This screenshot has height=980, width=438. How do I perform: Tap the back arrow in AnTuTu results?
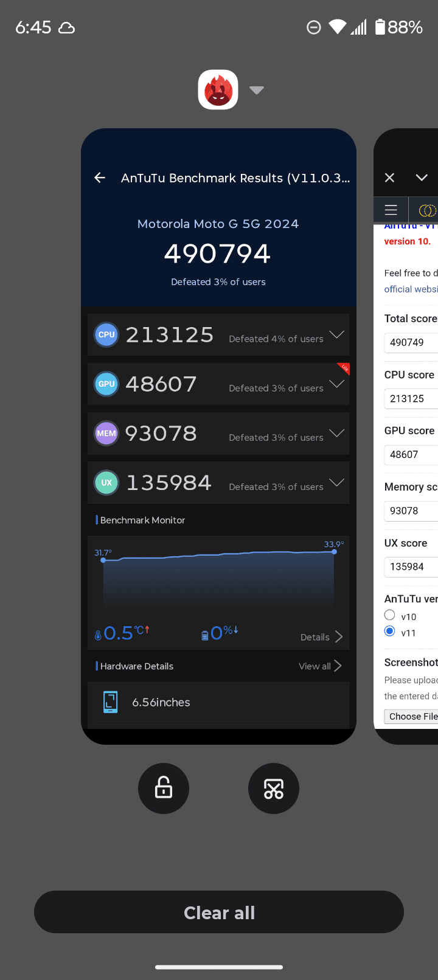(100, 178)
